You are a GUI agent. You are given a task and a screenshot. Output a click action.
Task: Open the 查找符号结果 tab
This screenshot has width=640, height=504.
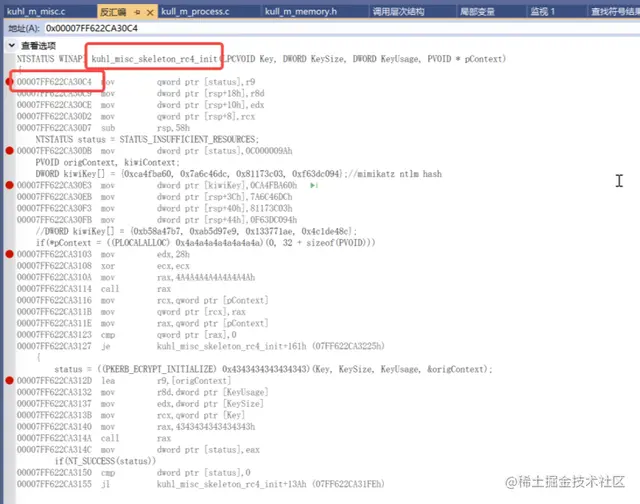click(615, 11)
